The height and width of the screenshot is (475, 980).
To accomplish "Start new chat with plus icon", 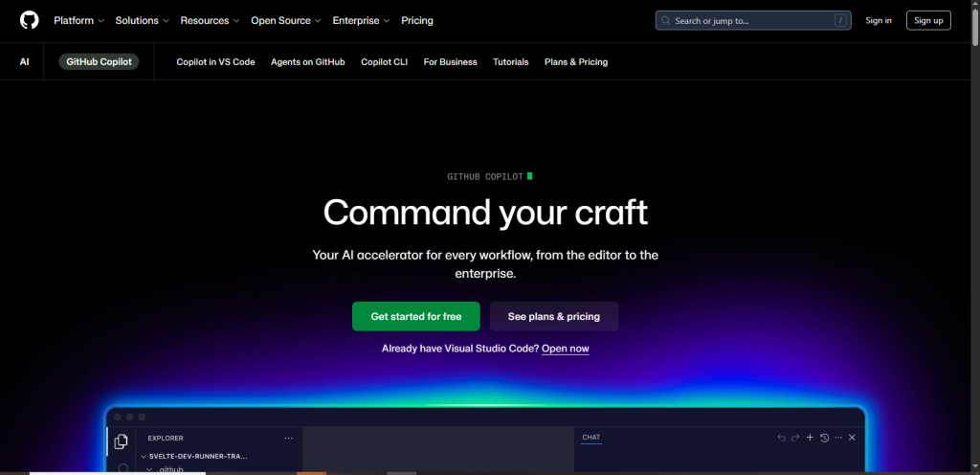I will pos(810,438).
